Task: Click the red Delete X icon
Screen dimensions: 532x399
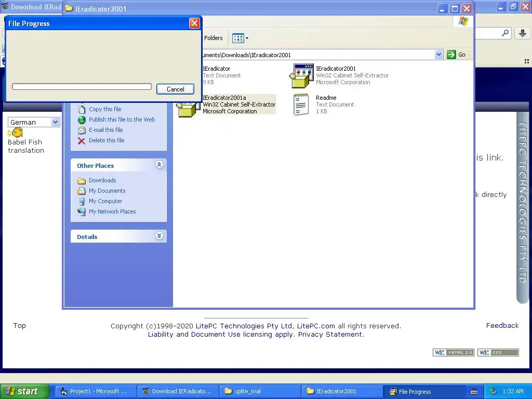Action: click(x=82, y=141)
